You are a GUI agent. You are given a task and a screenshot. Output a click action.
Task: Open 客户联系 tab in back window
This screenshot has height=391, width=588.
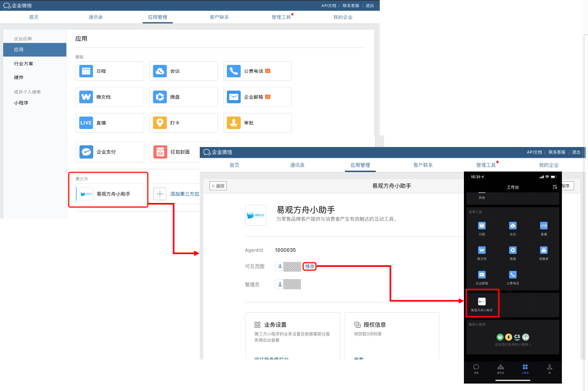219,17
